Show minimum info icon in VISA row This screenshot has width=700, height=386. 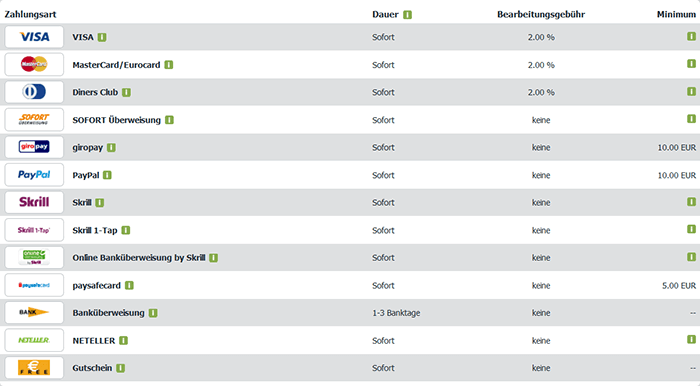691,36
